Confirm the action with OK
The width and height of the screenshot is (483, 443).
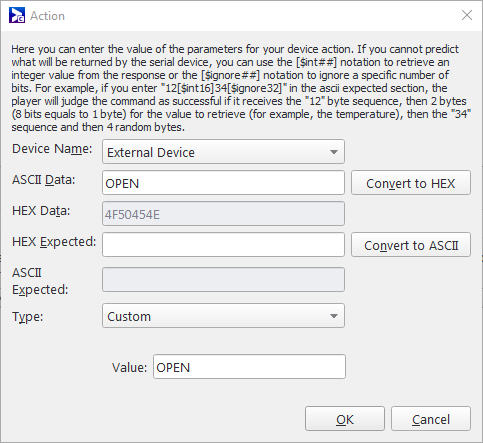click(345, 419)
